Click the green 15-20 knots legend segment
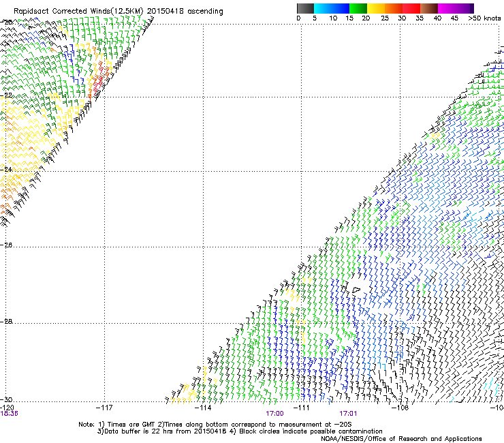504x443 pixels. click(x=358, y=8)
